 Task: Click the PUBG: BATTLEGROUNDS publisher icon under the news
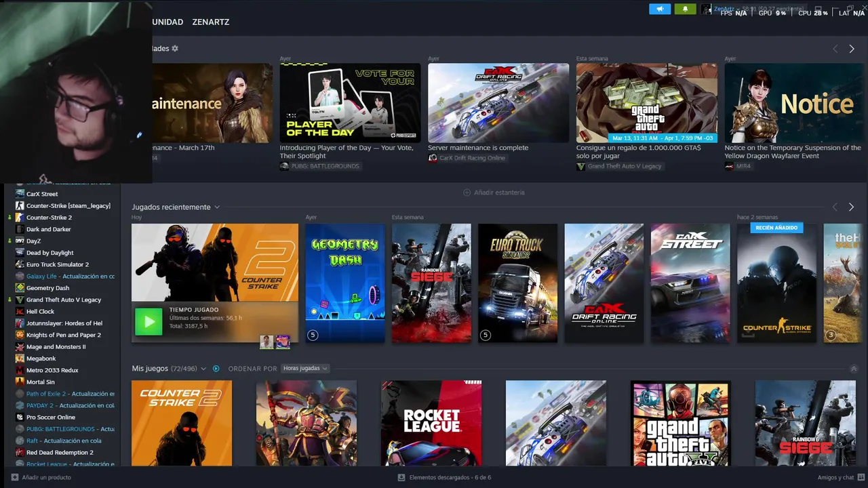[284, 166]
